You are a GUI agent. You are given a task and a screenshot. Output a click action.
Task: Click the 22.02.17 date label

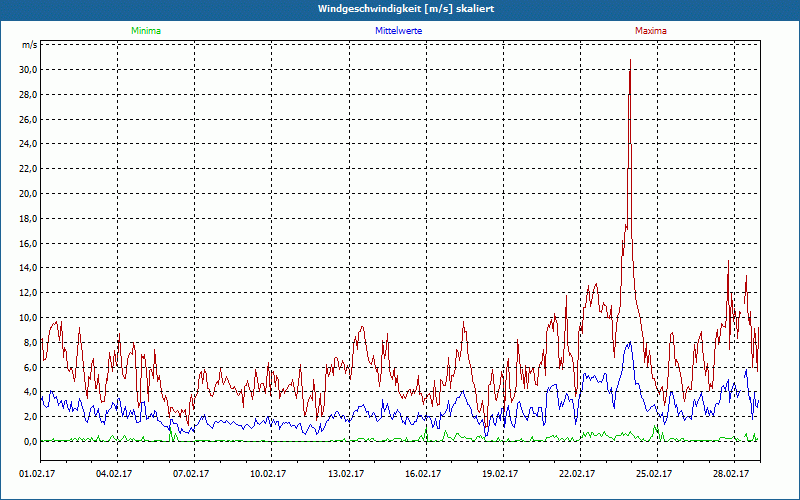(x=577, y=474)
